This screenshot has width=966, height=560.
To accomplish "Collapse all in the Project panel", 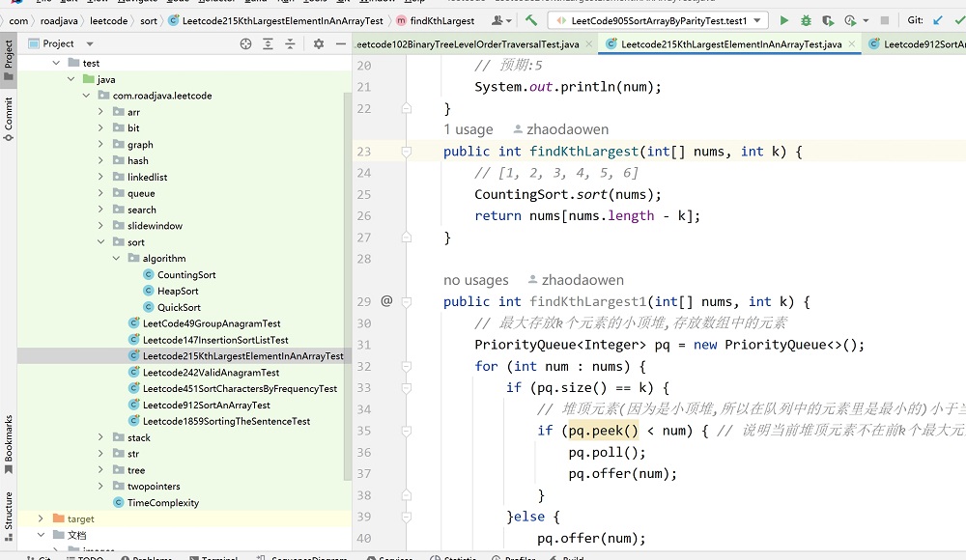I will [x=290, y=43].
